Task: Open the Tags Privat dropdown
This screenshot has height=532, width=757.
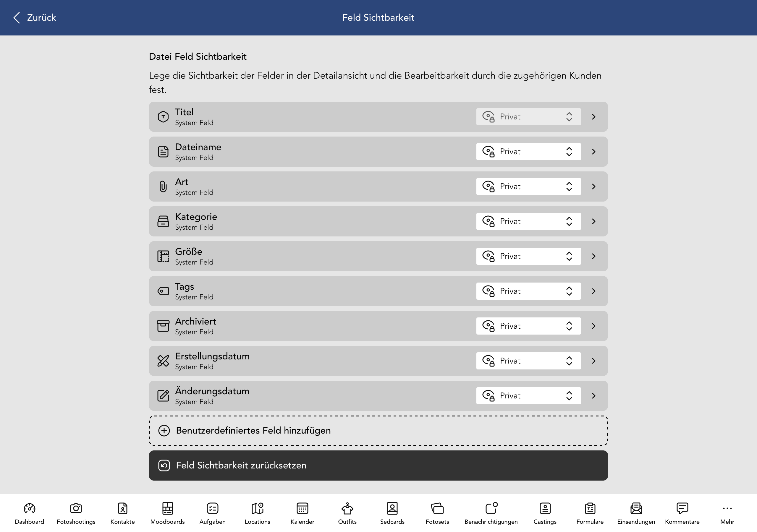Action: [x=528, y=291]
